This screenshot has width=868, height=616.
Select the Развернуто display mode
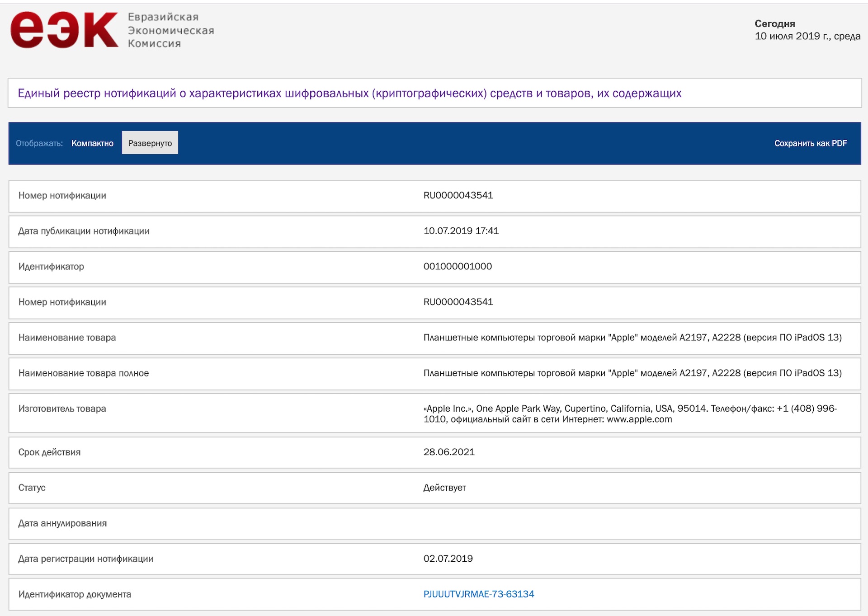[x=150, y=143]
